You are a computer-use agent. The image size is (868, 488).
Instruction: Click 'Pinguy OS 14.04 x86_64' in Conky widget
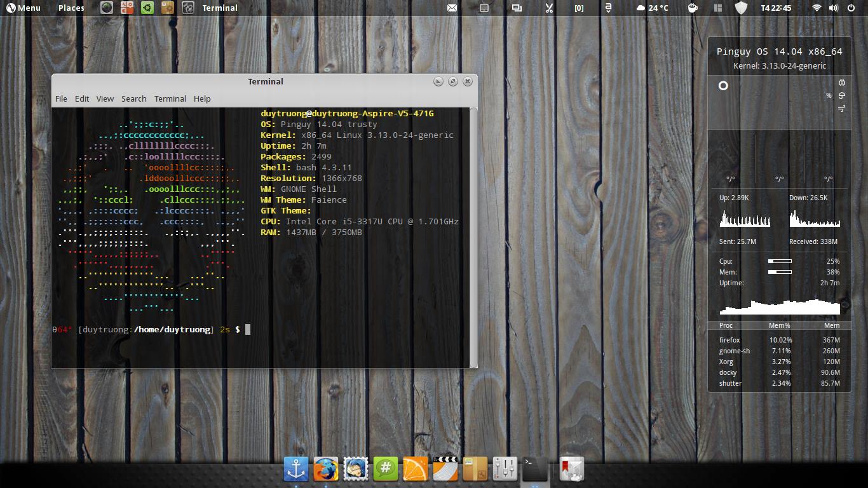pyautogui.click(x=779, y=51)
